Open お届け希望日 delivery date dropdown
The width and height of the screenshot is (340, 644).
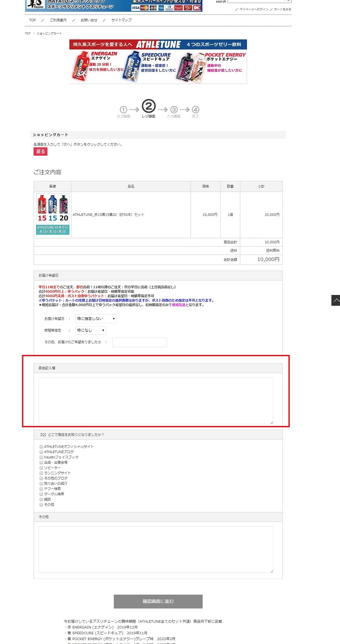coord(96,319)
